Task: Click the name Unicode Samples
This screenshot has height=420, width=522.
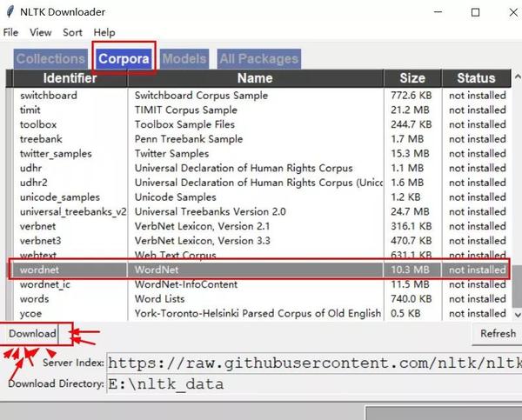Action: pos(176,197)
